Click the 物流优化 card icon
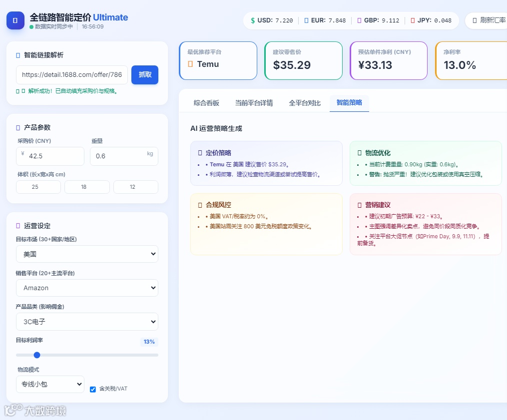Image resolution: width=507 pixels, height=420 pixels. click(360, 153)
